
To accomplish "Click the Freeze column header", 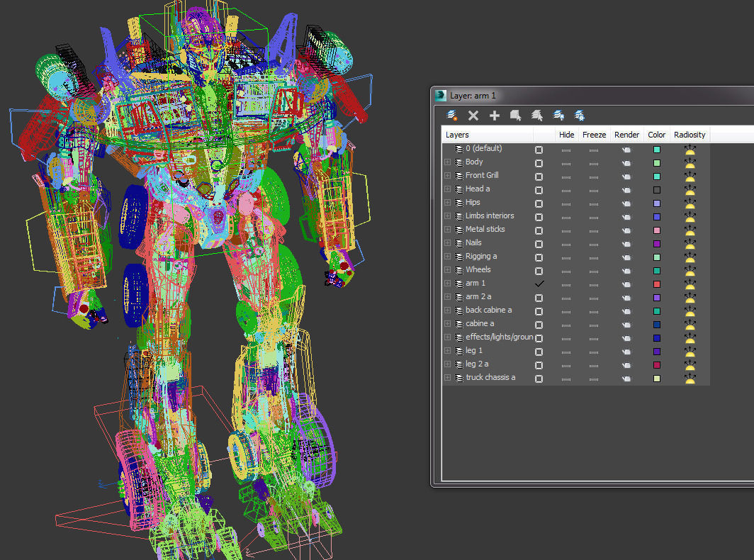I will tap(594, 135).
